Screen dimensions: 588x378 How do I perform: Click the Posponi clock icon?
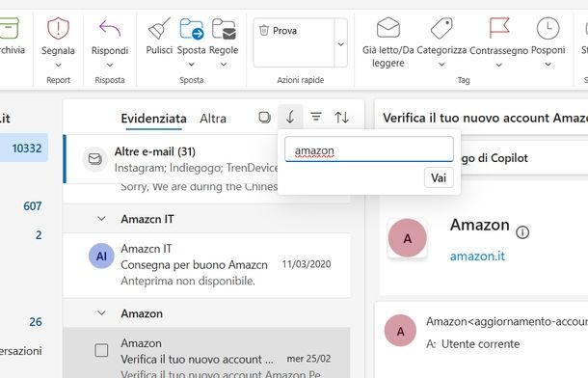[548, 28]
